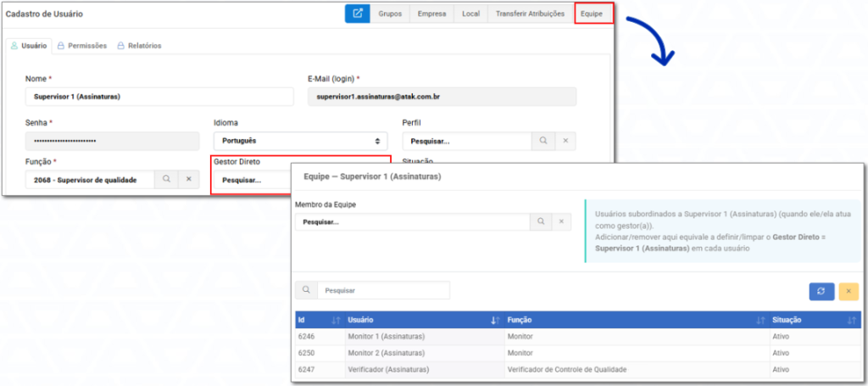Open the Equipe button
This screenshot has width=868, height=386.
point(592,14)
